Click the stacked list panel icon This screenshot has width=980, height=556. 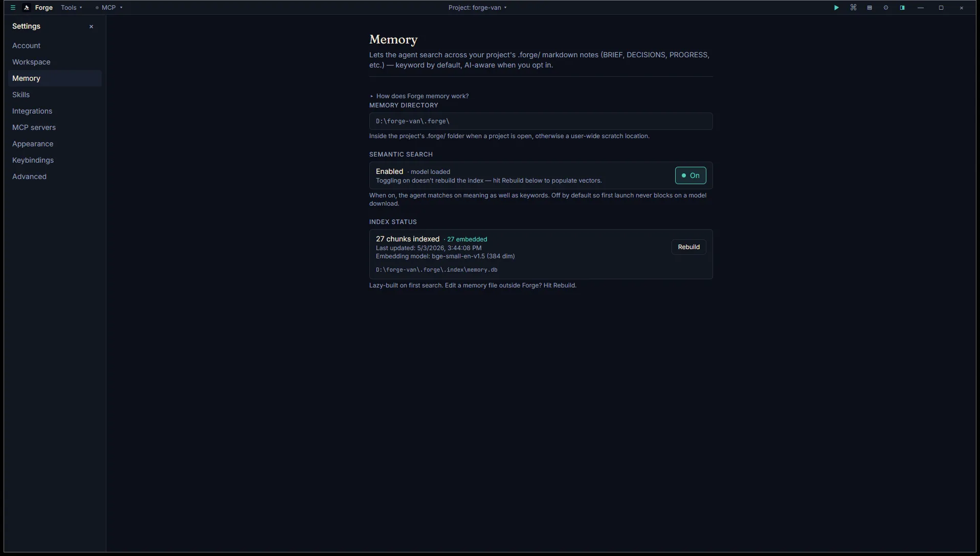point(870,8)
